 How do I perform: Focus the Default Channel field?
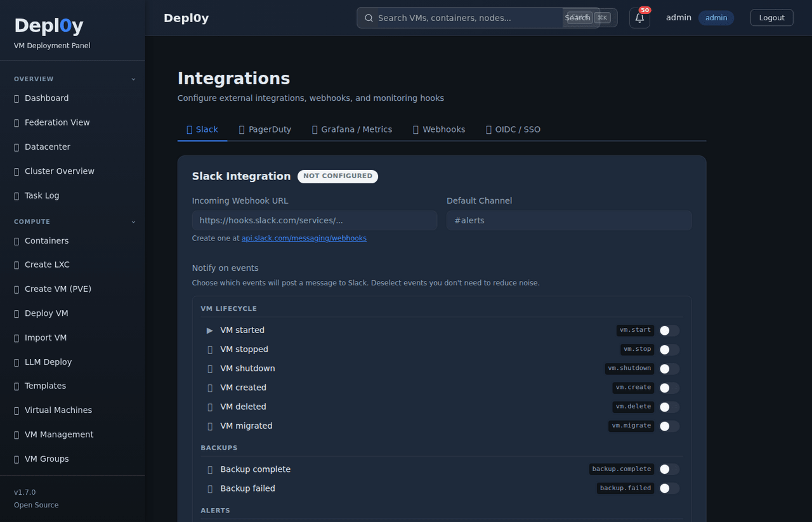pos(569,221)
